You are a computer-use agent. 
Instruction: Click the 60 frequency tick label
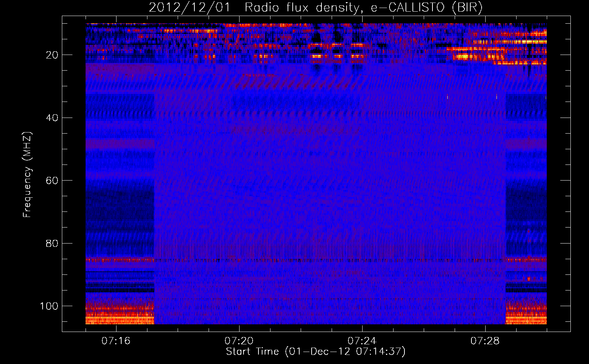52,181
